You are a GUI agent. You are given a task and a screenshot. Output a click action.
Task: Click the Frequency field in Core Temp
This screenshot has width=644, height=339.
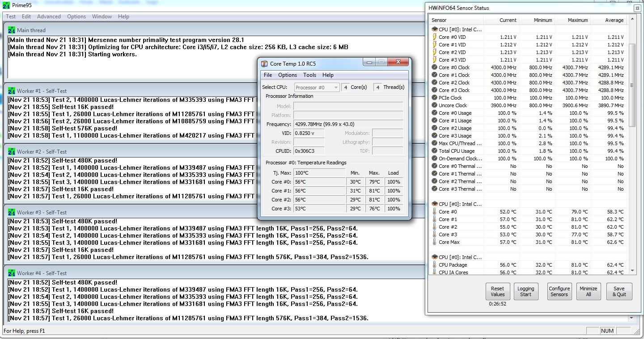click(348, 124)
